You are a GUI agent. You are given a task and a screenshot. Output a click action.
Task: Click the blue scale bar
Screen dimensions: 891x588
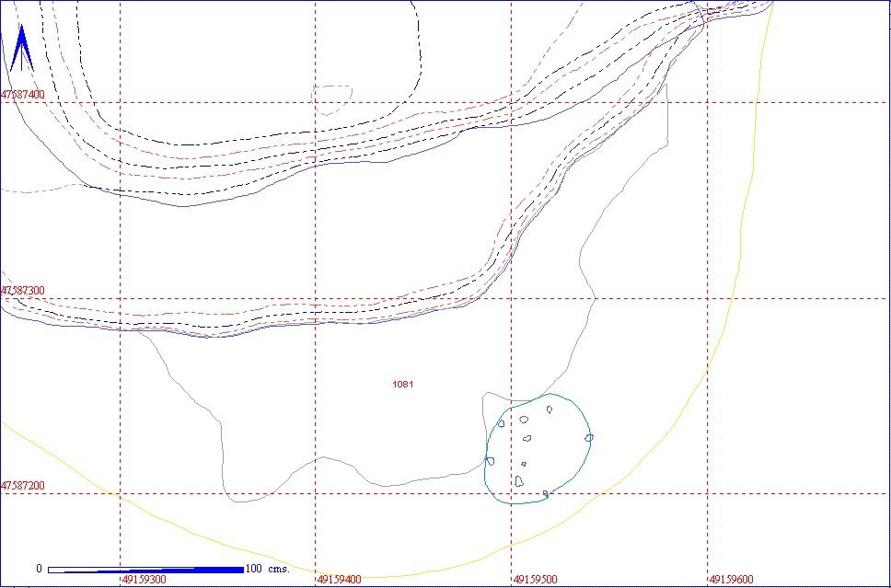(146, 570)
